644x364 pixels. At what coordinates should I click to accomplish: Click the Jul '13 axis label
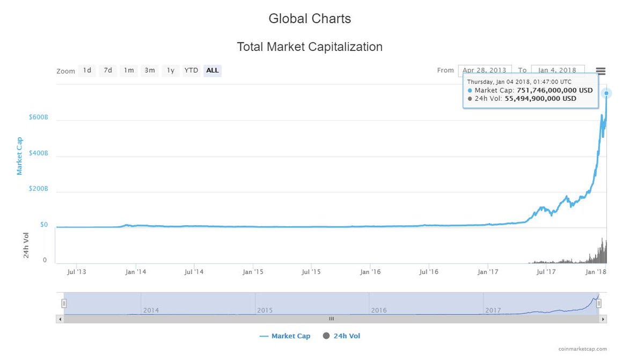pyautogui.click(x=76, y=272)
